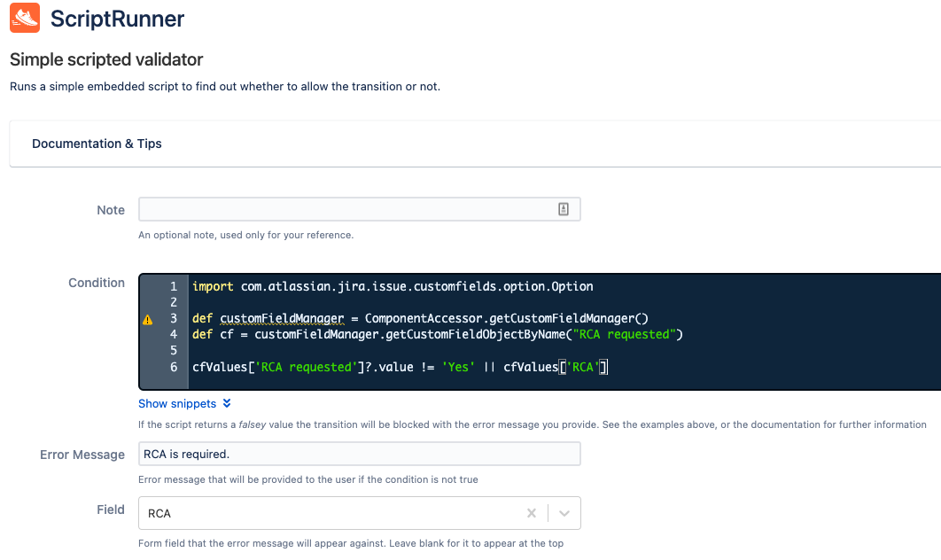Click the Documentation & Tips header text
Image resolution: width=941 pixels, height=560 pixels.
point(97,144)
